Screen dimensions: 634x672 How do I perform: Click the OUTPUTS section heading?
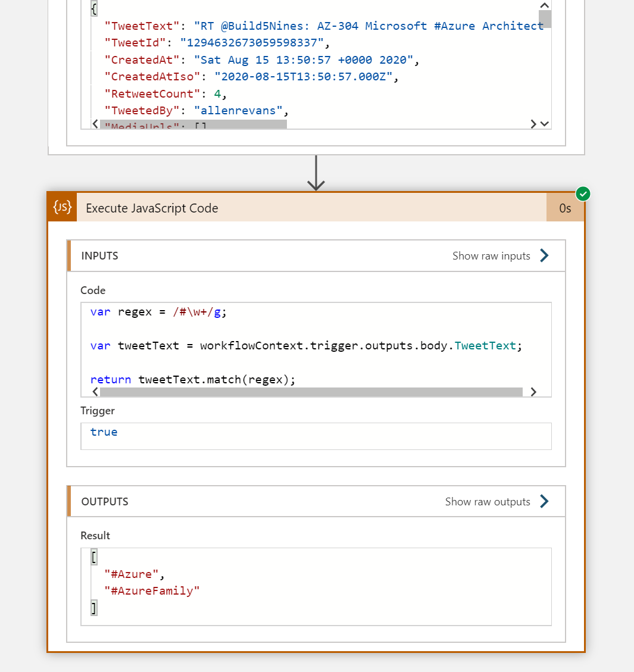(105, 501)
